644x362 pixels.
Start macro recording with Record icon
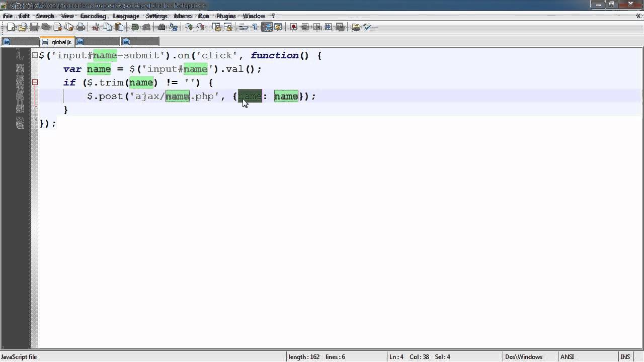point(294,27)
